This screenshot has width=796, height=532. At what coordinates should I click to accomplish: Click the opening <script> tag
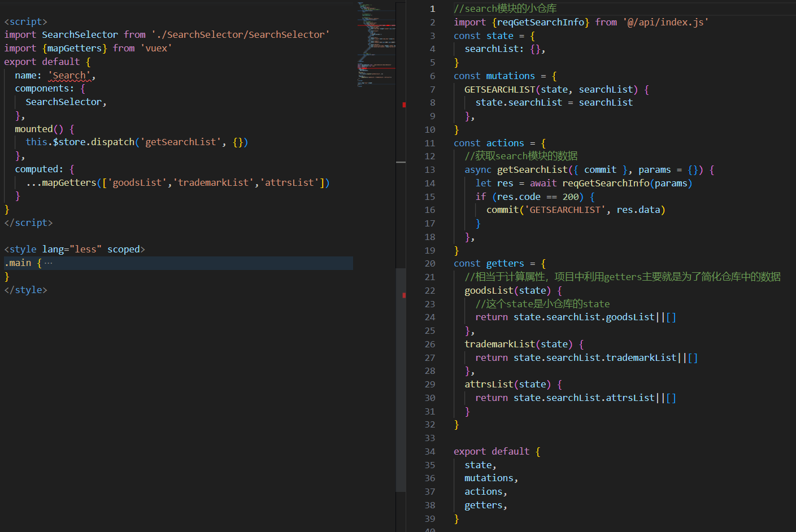pos(26,21)
